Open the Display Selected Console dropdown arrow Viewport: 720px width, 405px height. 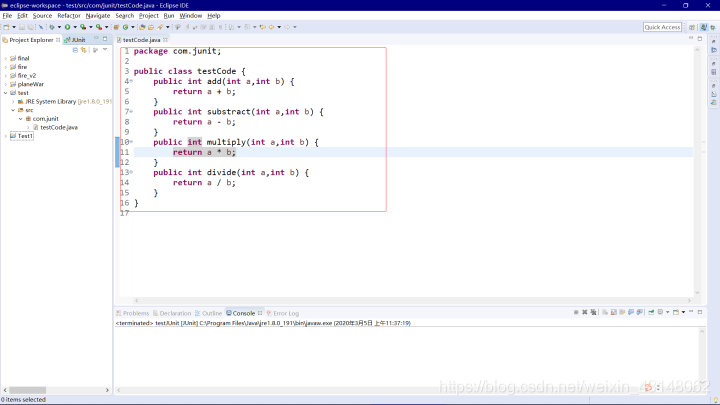(x=668, y=312)
